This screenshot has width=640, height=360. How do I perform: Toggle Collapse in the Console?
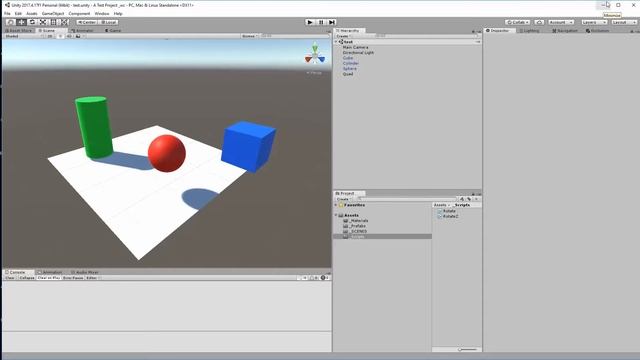[27, 278]
